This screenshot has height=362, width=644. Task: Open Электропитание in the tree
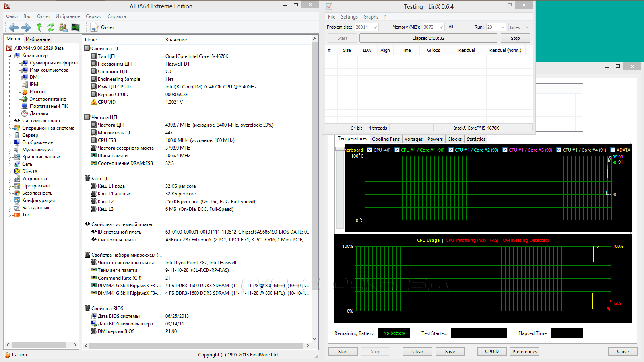(x=47, y=99)
